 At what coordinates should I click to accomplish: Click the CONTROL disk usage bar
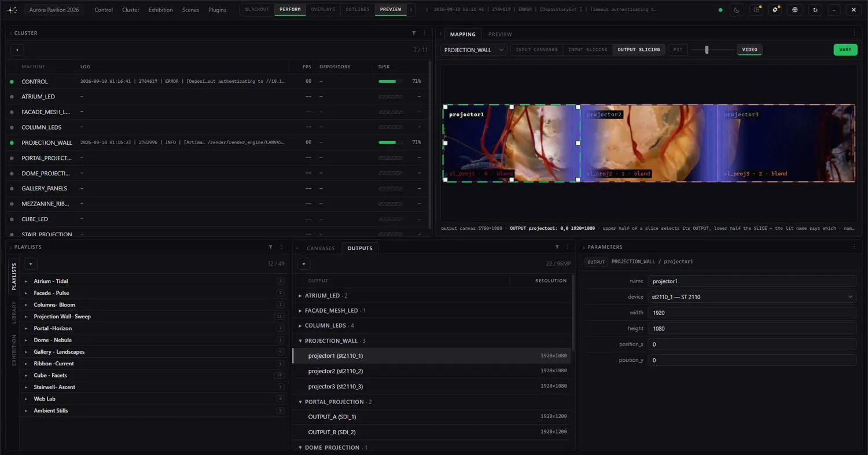coord(390,82)
